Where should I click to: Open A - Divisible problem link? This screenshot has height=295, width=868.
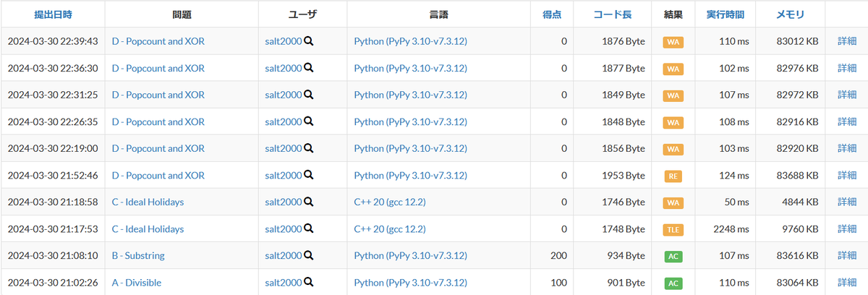click(x=137, y=282)
